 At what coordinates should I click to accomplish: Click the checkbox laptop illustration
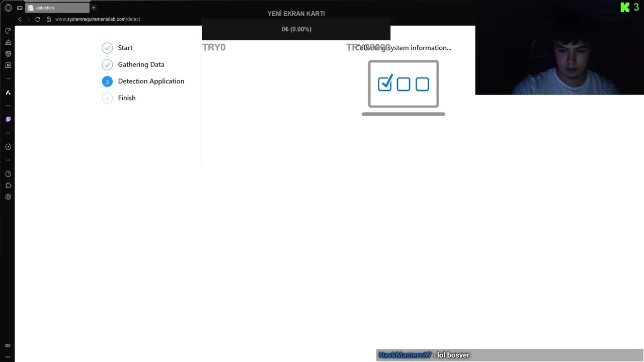point(404,88)
